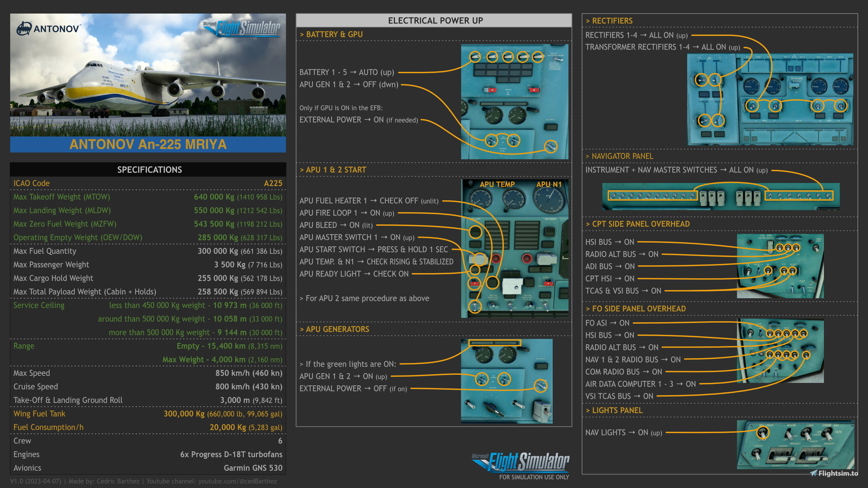The width and height of the screenshot is (868, 488).
Task: Open the FO side overhead panel image
Action: (x=780, y=351)
